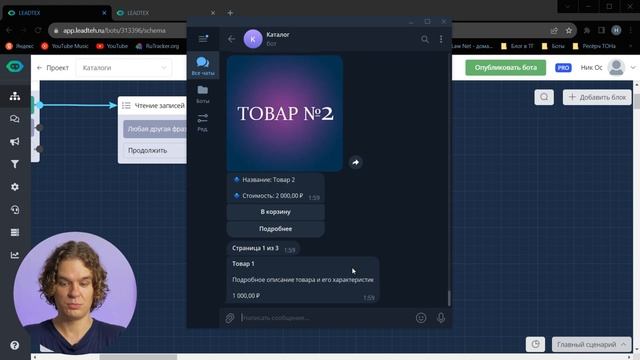This screenshot has height=360, width=640.
Task: Open Telegram hamburger menu icon
Action: pos(203,39)
